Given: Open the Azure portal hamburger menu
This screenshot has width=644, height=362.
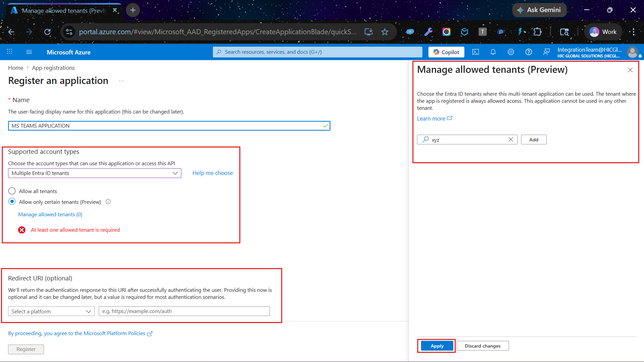Looking at the screenshot, I should pyautogui.click(x=29, y=52).
